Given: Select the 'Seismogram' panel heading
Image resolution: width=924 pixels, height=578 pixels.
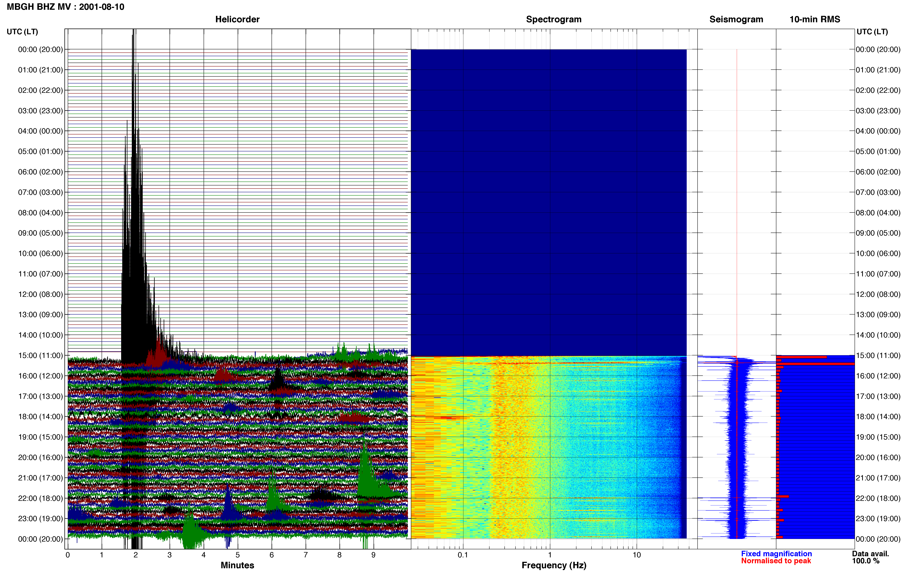Looking at the screenshot, I should [736, 19].
